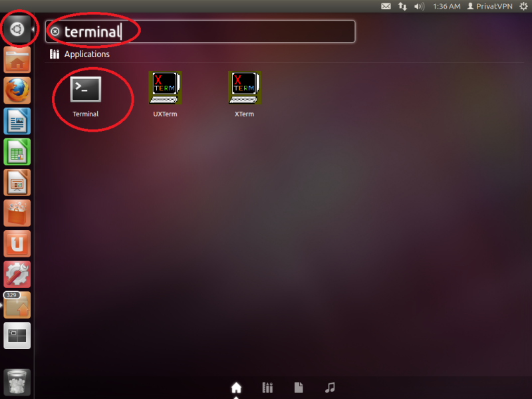
Task: Open Firefox from the launcher
Action: pos(17,90)
